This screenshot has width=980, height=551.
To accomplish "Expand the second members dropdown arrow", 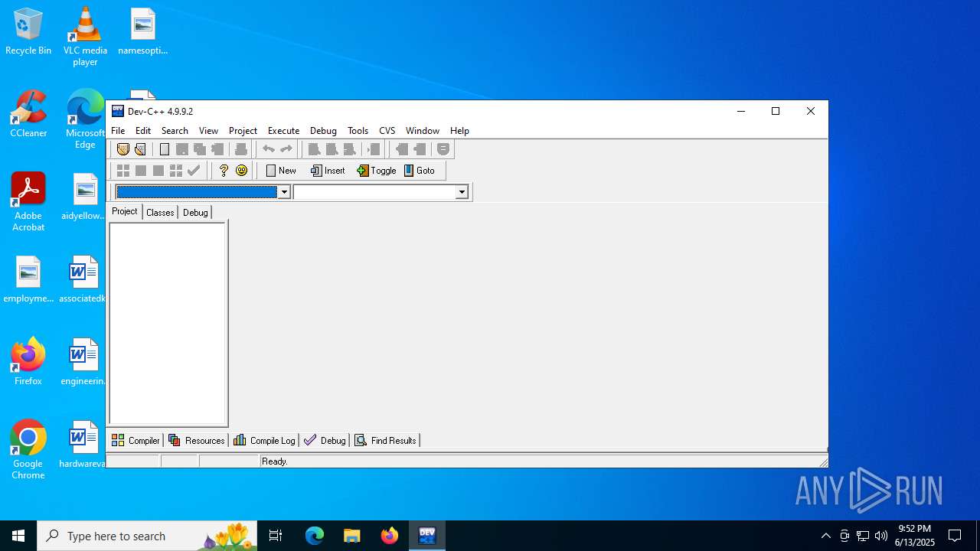I will point(462,192).
